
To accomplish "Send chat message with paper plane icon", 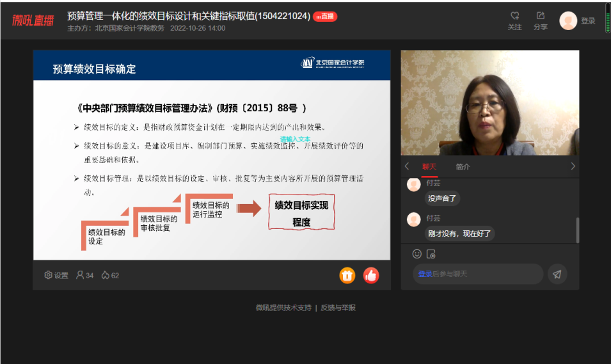I will pos(557,274).
